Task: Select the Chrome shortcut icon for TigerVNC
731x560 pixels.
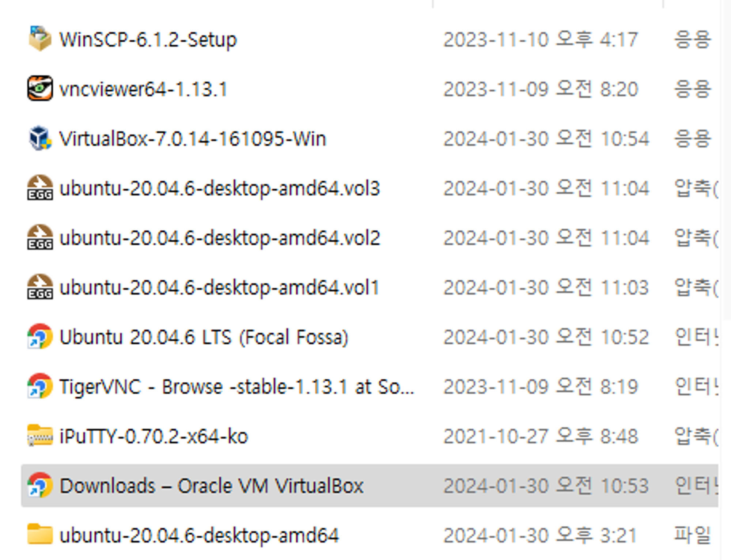Action: point(40,386)
